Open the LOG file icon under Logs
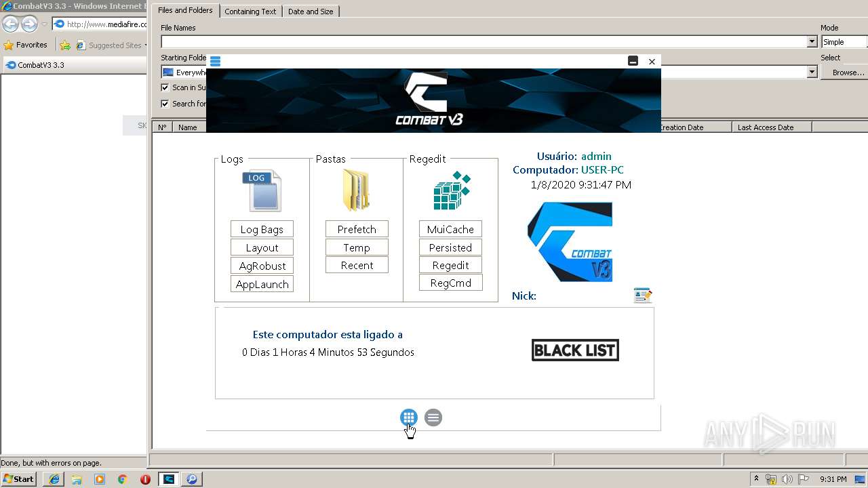 pyautogui.click(x=262, y=190)
